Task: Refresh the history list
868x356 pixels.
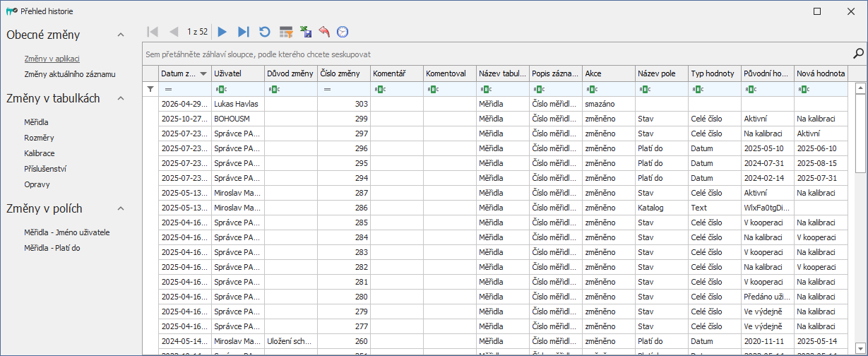Action: click(265, 32)
